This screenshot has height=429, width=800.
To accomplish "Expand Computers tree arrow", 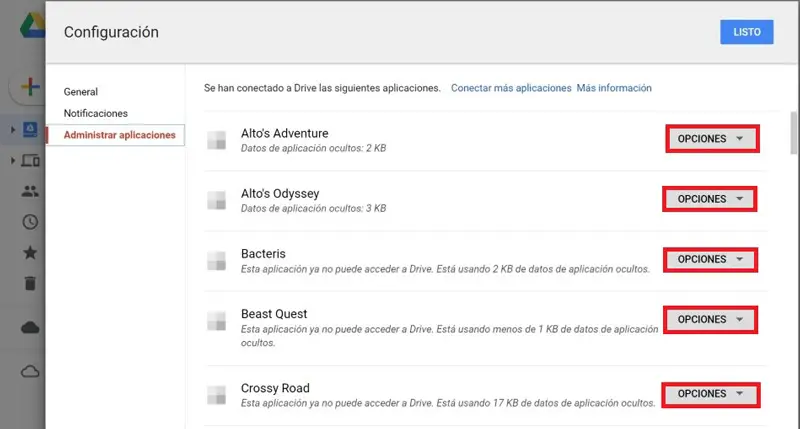I will pos(13,161).
